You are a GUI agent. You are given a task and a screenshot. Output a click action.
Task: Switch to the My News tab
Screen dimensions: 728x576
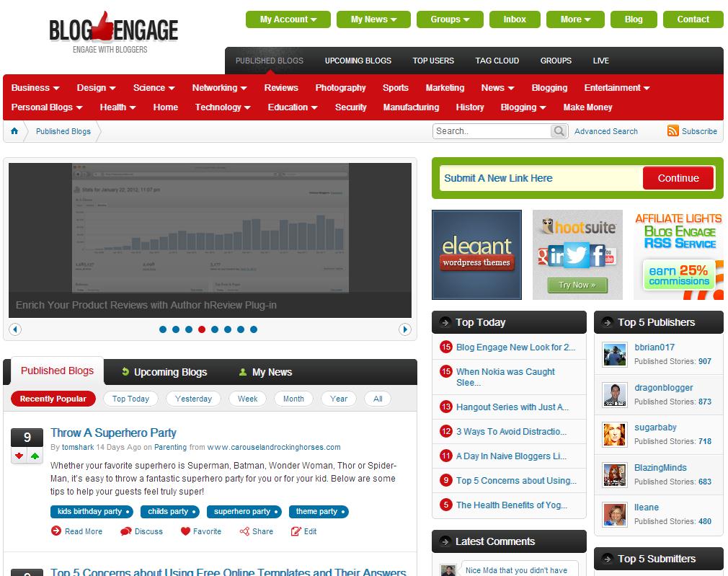pyautogui.click(x=265, y=372)
